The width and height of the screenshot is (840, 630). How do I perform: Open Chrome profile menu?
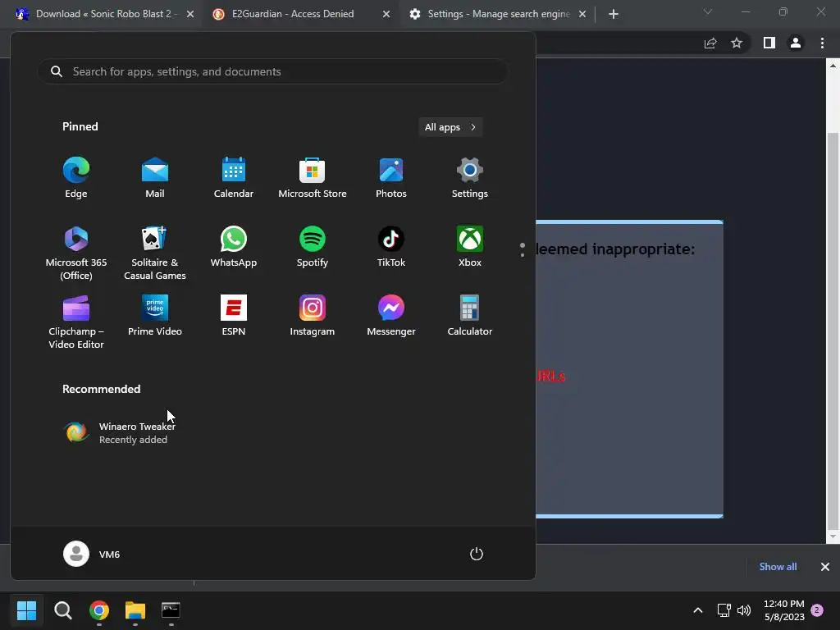point(796,43)
